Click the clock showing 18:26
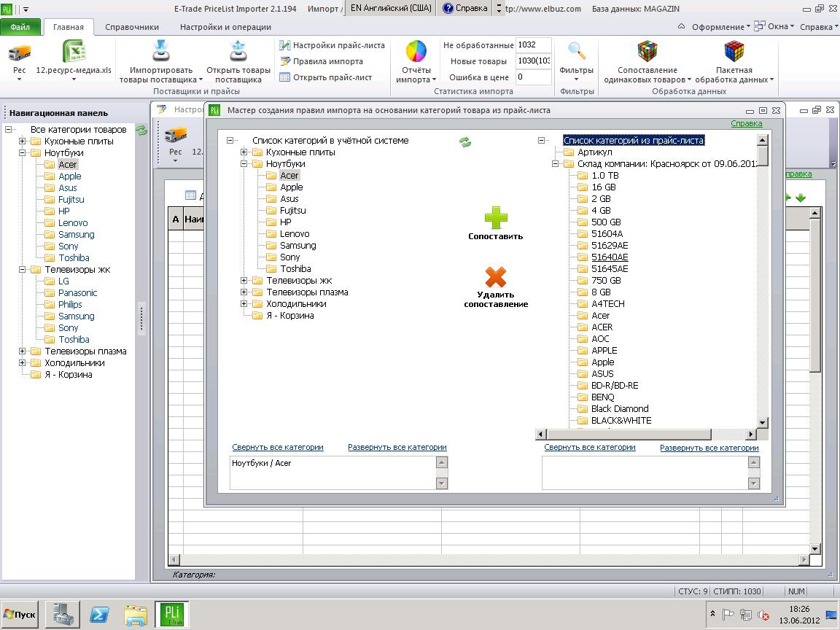840x630 pixels. pyautogui.click(x=799, y=609)
